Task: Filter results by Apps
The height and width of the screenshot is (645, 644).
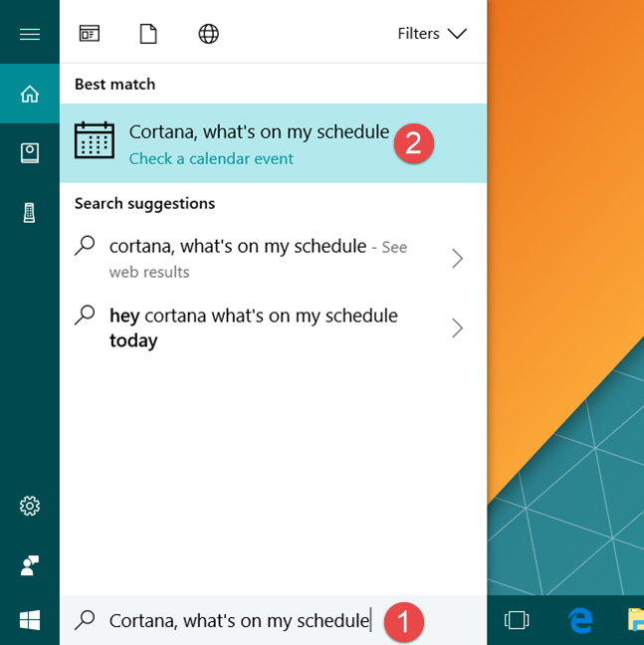Action: (x=90, y=34)
